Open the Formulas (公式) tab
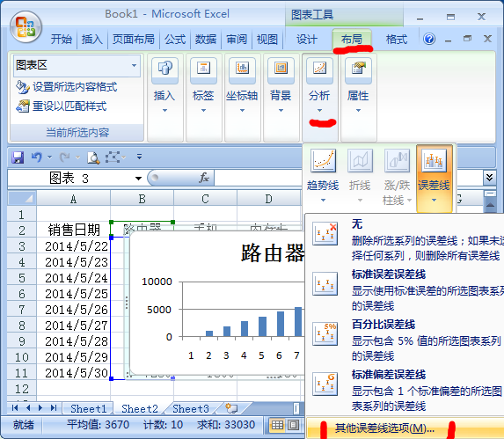504x439 pixels. coord(175,40)
